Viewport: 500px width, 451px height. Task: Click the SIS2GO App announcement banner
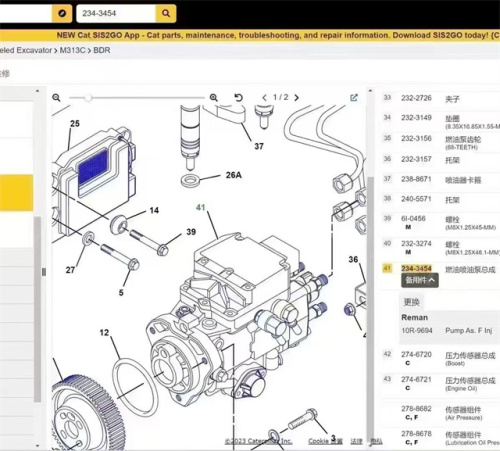250,35
